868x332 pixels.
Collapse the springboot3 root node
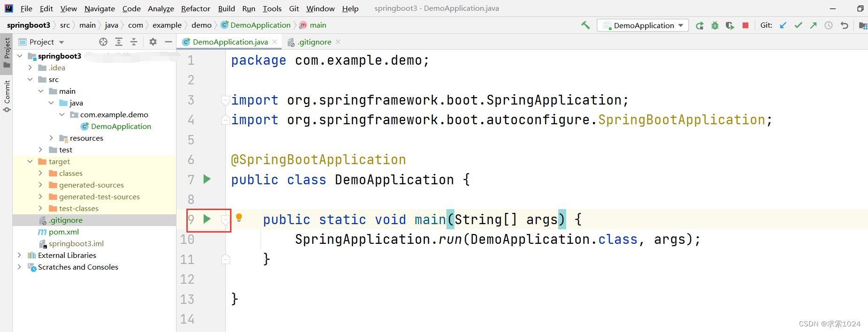(x=20, y=56)
